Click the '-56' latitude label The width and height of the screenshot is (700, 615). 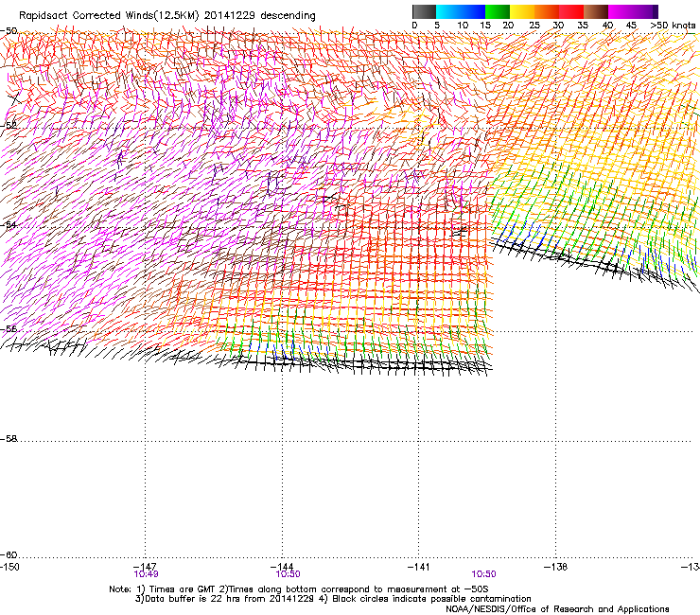pos(9,329)
